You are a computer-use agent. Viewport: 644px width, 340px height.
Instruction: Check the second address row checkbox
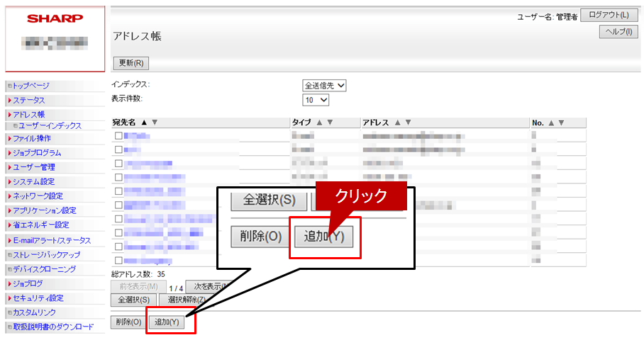(118, 149)
